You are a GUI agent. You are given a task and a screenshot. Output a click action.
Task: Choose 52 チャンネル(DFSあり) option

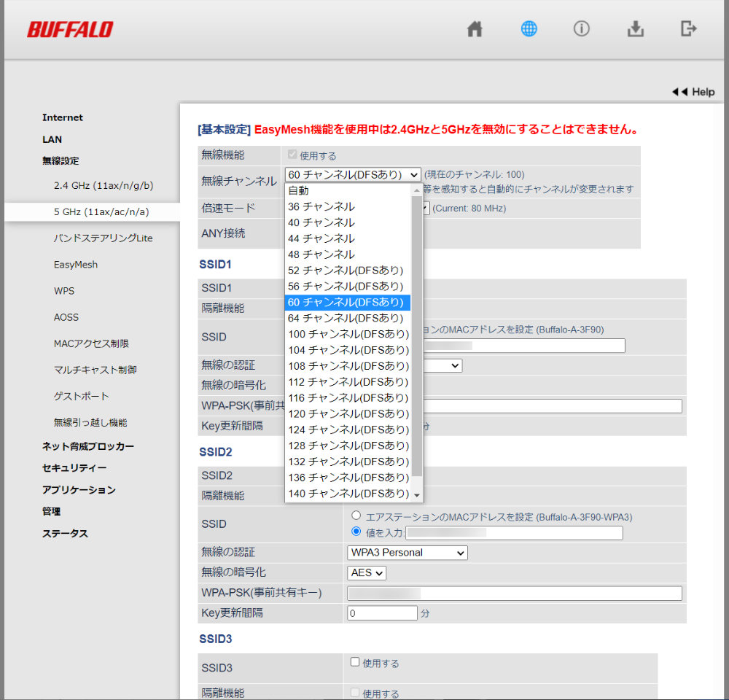coord(347,271)
